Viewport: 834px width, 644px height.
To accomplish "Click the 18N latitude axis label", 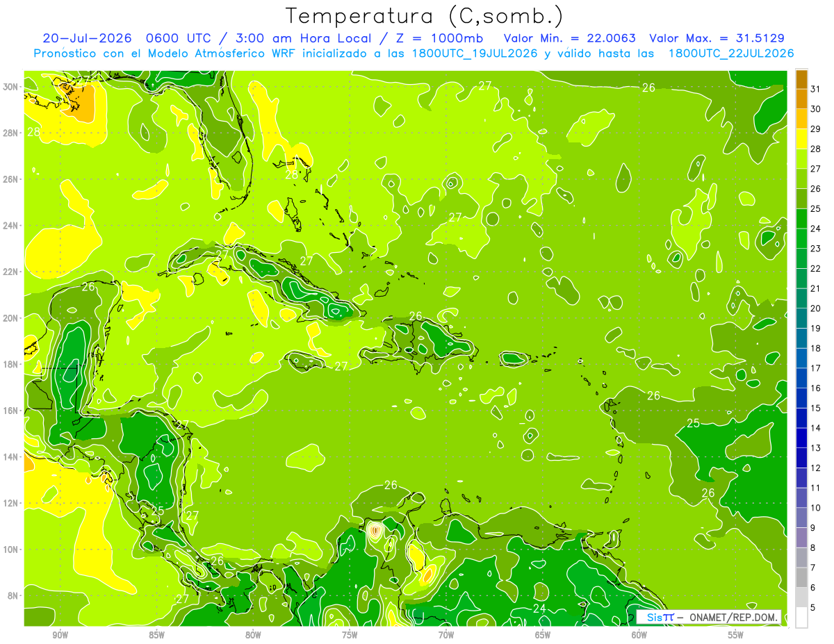I will [x=10, y=364].
